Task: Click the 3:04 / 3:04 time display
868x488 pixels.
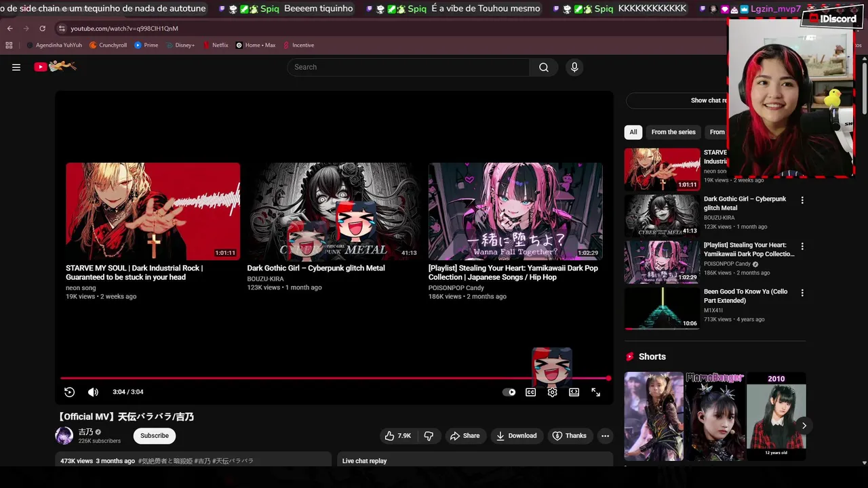Action: click(x=128, y=392)
